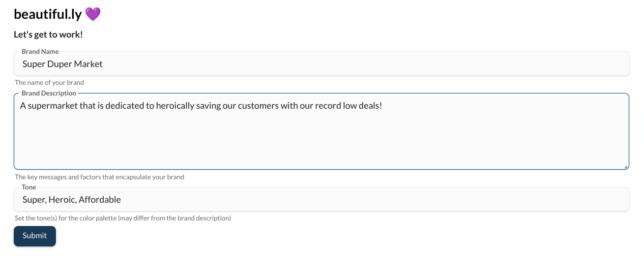Viewport: 644px width, 256px height.
Task: Click the purple heart emoji icon
Action: 93,14
